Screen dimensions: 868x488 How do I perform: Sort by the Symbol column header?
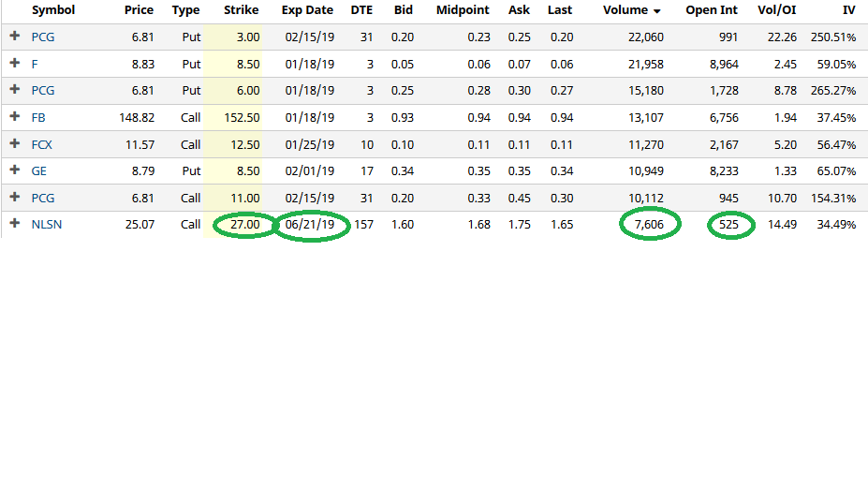coord(53,10)
